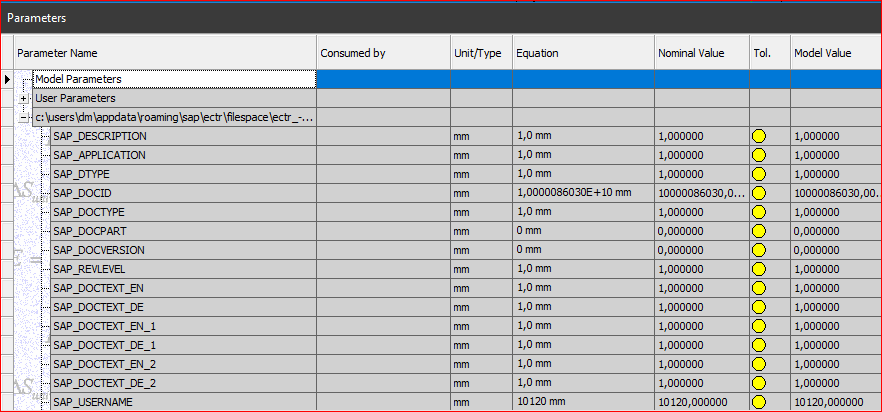Click the tolerance circle for SAP_DOCTEXT_DE_2
This screenshot has height=412, width=882.
click(758, 383)
